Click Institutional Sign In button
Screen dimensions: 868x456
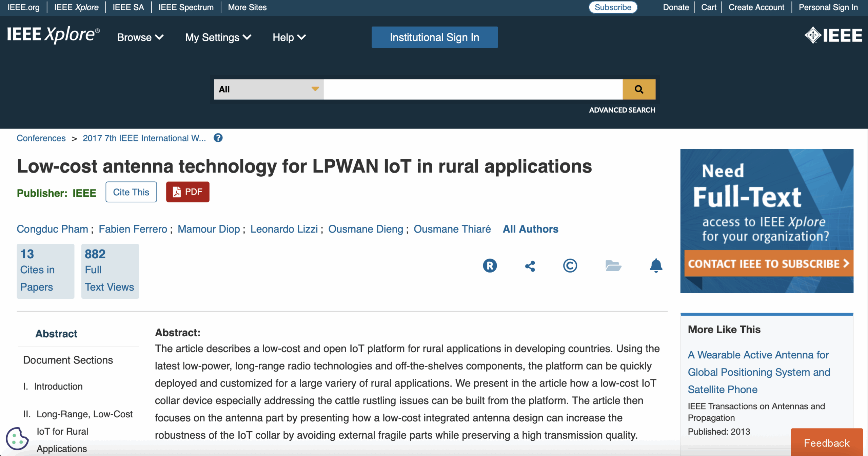(434, 37)
